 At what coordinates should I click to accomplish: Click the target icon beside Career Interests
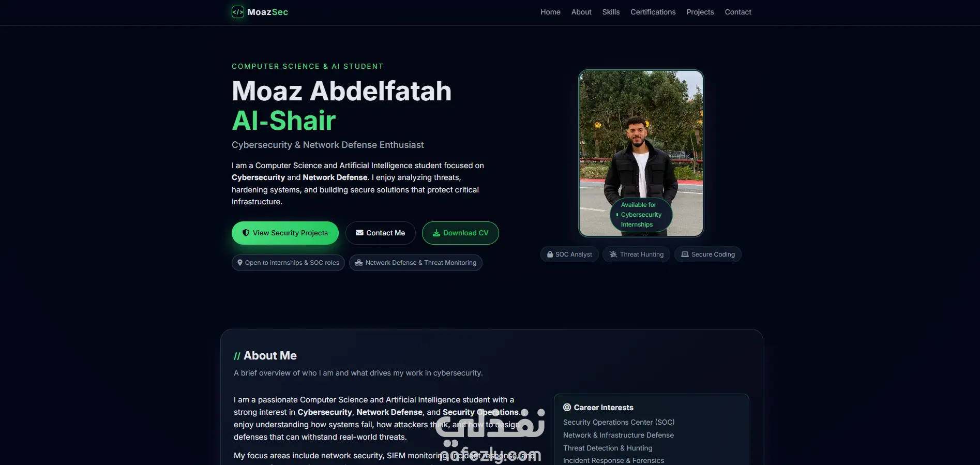coord(567,408)
